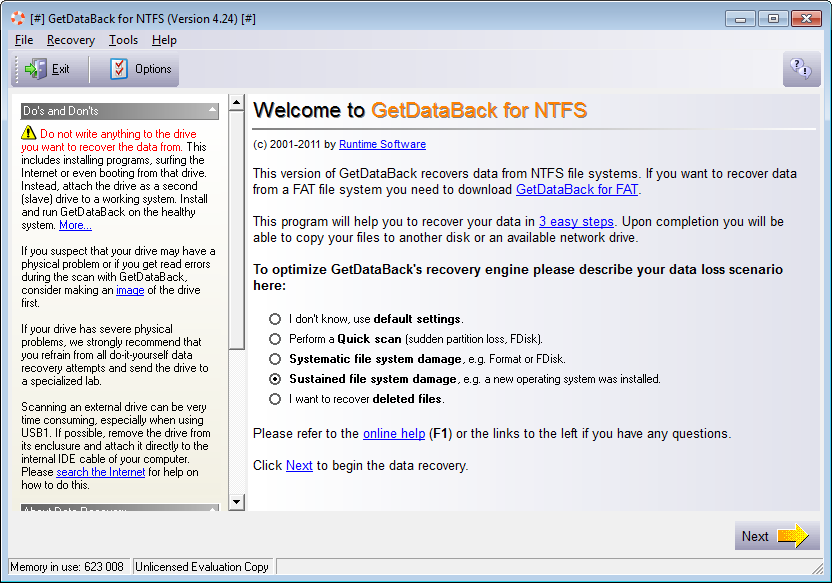The height and width of the screenshot is (583, 832).
Task: Click the Next button text
Action: (755, 536)
